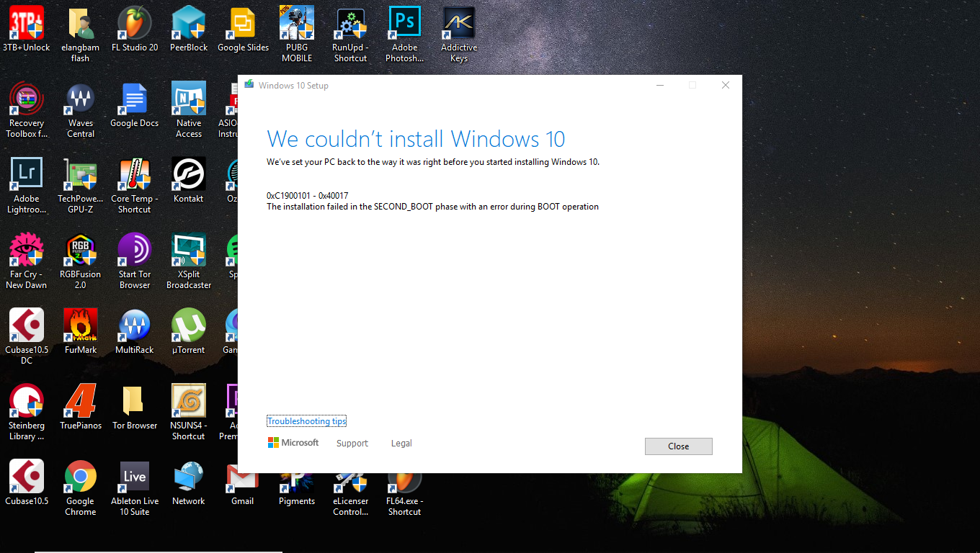The width and height of the screenshot is (980, 553).
Task: Open the Far Cry - New Dawn icon
Action: (27, 261)
